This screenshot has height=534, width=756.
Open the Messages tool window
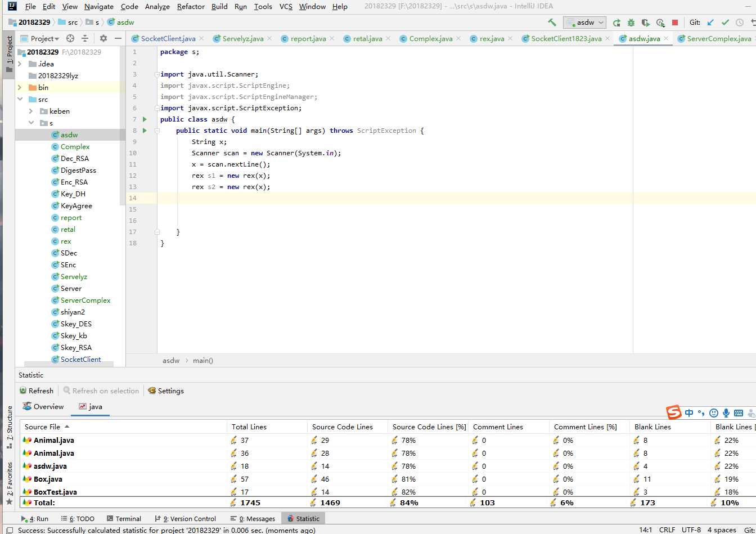click(253, 518)
